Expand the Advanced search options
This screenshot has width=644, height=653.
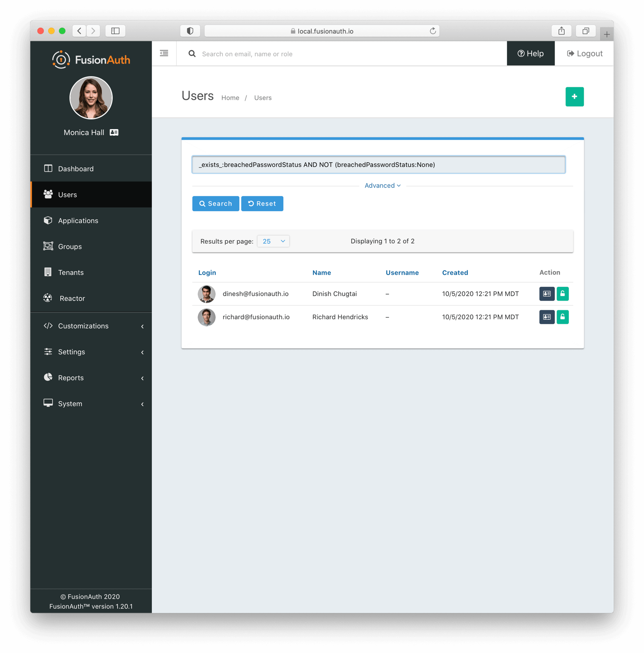(382, 185)
